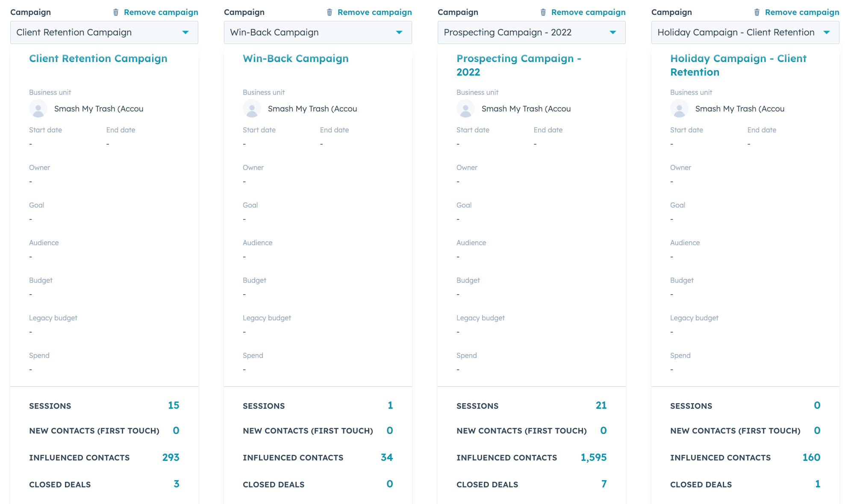Click business unit avatar in Win-Back card
The width and height of the screenshot is (848, 504).
(252, 108)
